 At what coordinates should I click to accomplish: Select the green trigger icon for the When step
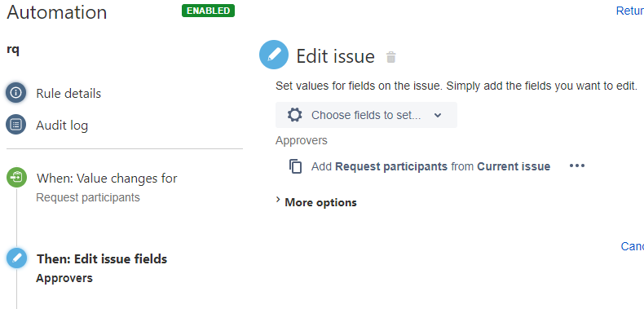[16, 178]
